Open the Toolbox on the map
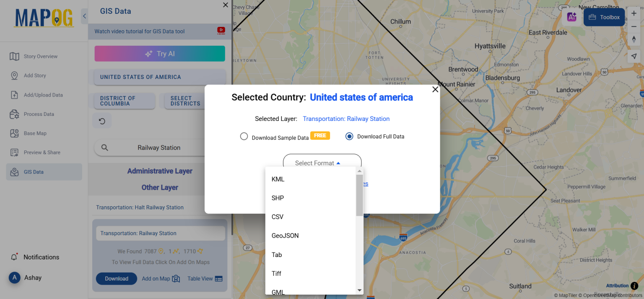Image resolution: width=644 pixels, height=299 pixels. pyautogui.click(x=604, y=17)
